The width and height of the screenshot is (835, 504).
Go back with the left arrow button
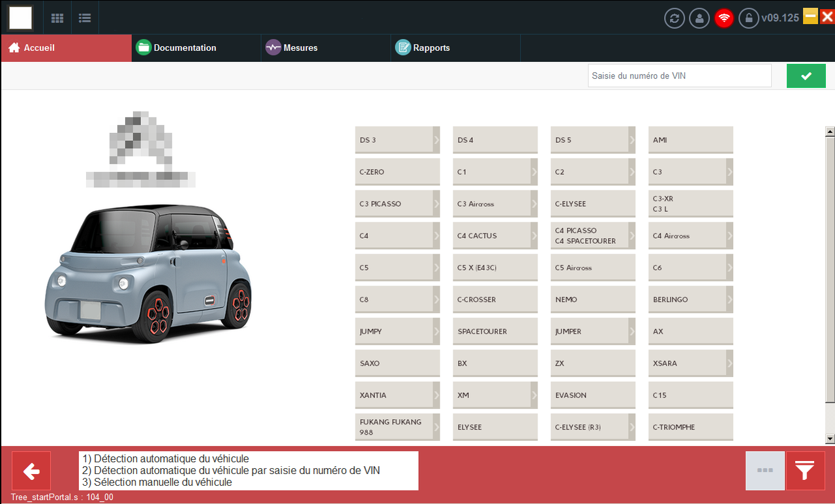(x=31, y=471)
